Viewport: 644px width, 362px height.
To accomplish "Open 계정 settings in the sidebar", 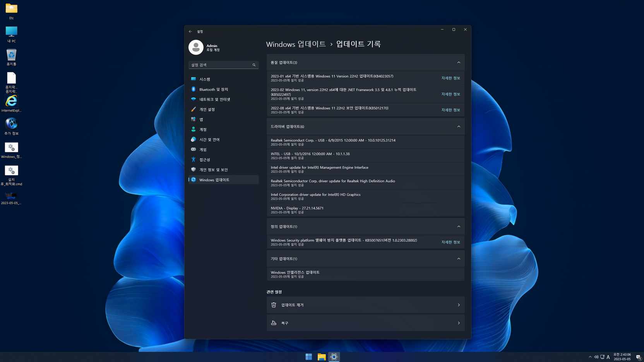I will coord(223,130).
